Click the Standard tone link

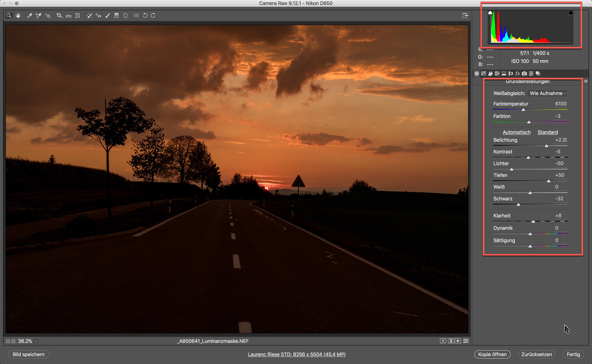tap(548, 132)
